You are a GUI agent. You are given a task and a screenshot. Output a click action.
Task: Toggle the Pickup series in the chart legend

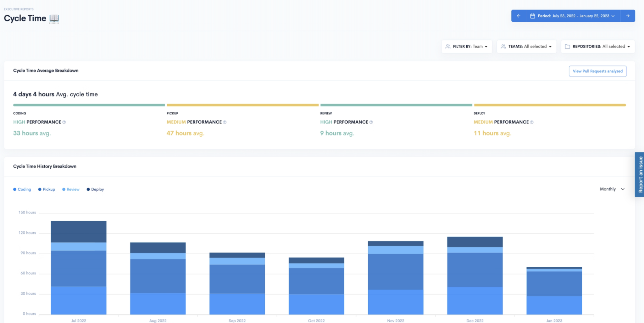(46, 189)
